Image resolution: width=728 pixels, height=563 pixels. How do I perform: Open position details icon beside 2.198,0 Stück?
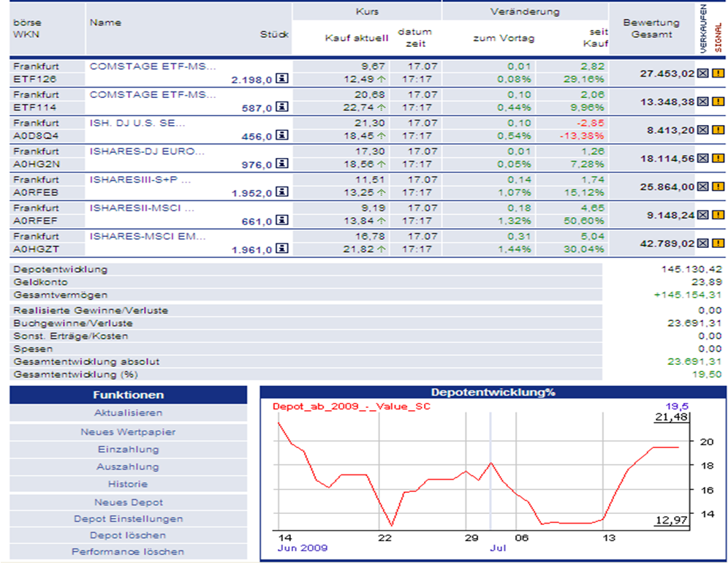tap(281, 78)
